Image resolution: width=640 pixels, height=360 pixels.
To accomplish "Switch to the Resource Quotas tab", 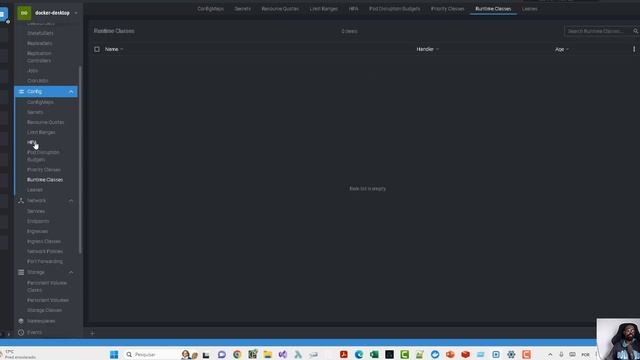I will pyautogui.click(x=280, y=9).
